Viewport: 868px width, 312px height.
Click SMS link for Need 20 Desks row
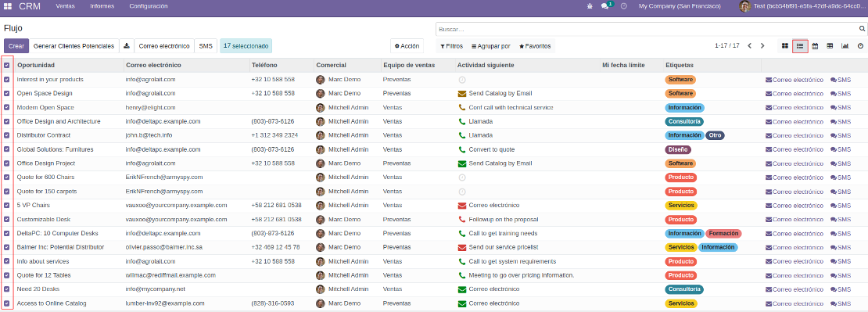[x=841, y=289]
